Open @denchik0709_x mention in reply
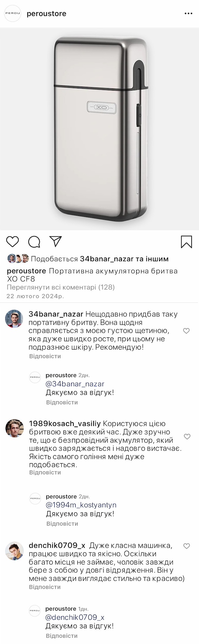 tap(75, 617)
